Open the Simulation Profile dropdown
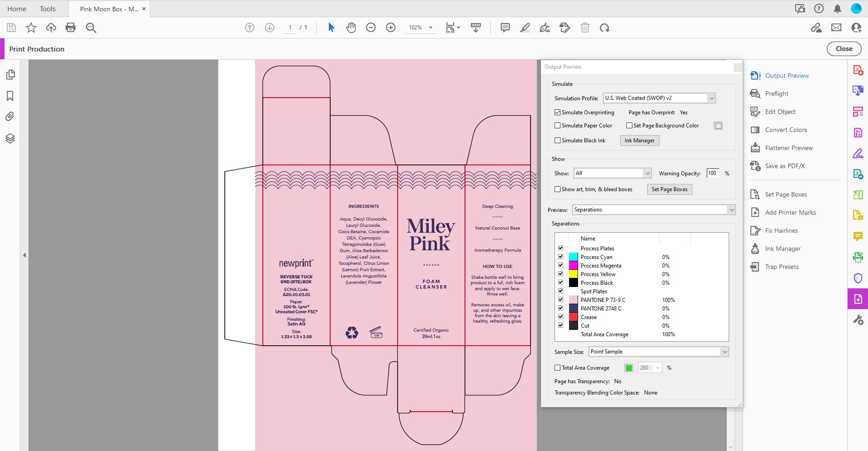 [711, 98]
